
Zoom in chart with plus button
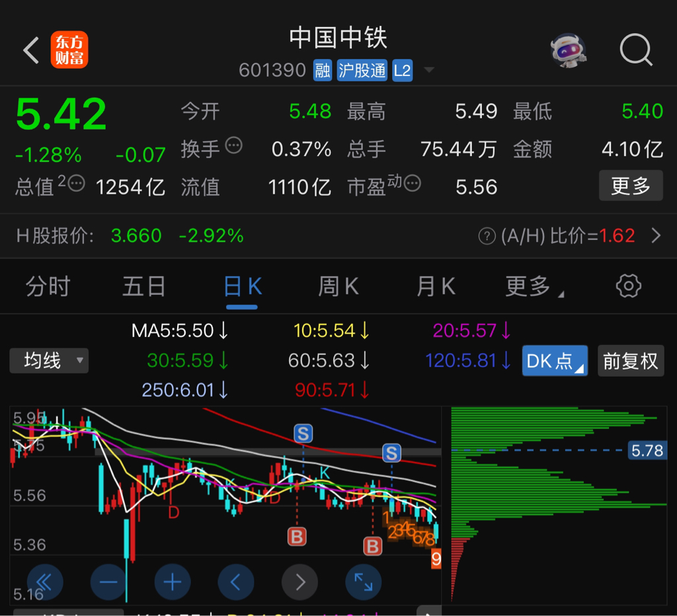[x=173, y=582]
